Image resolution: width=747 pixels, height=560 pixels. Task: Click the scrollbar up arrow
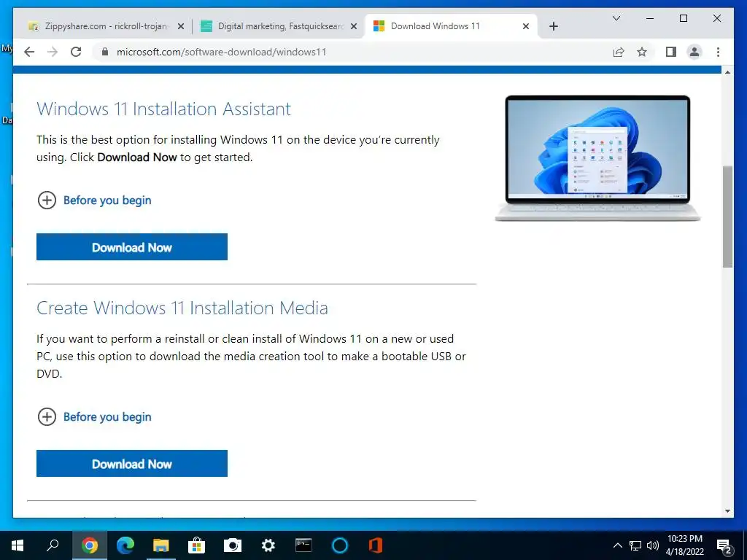tap(727, 72)
